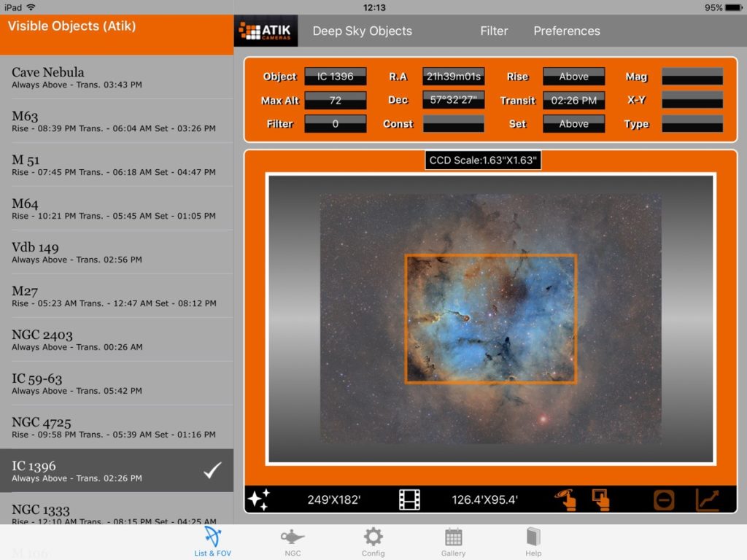Tap the IC 1396 nebula image

pyautogui.click(x=491, y=319)
